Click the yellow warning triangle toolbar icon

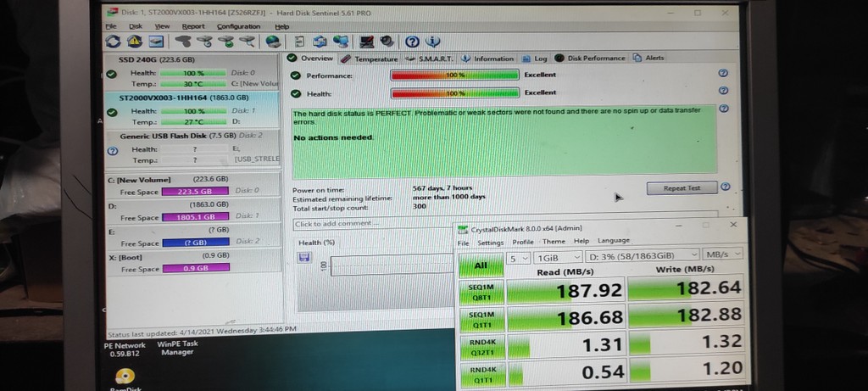click(135, 42)
